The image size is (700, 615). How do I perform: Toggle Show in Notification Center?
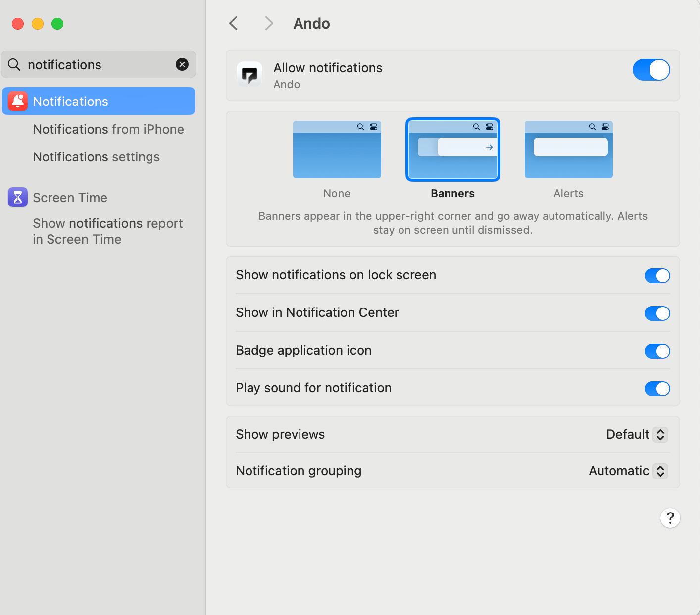click(x=657, y=313)
